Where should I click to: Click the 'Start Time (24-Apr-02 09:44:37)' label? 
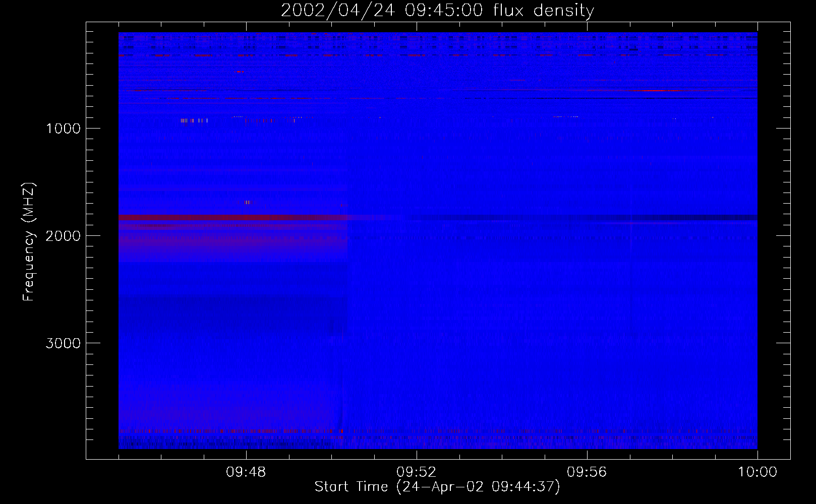(x=437, y=487)
